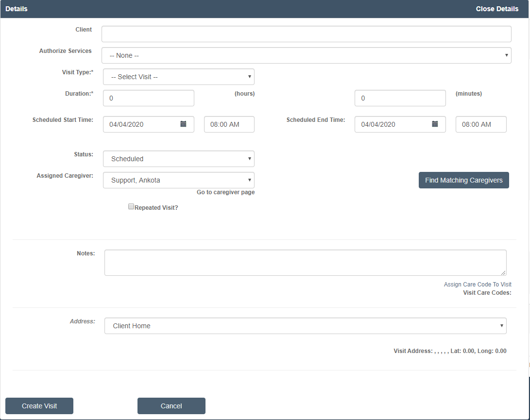The image size is (530, 420).
Task: Expand the Visit Type select list
Action: (x=179, y=77)
